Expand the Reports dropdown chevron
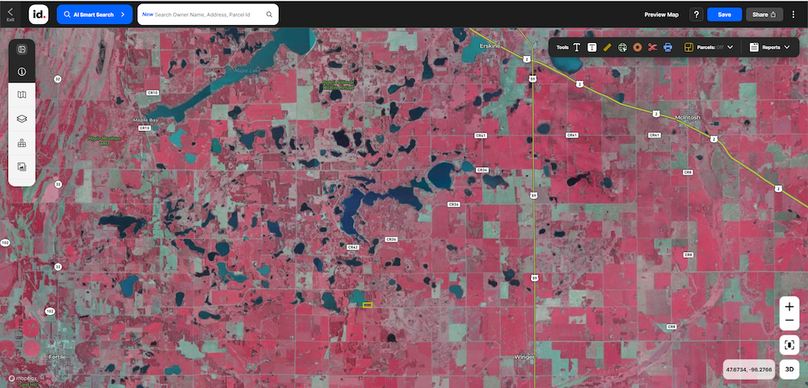The image size is (808, 388). [x=787, y=47]
